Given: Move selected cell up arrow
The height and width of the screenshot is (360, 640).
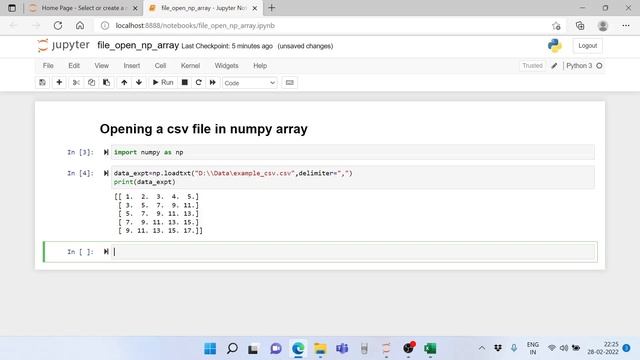Looking at the screenshot, I should coord(124,82).
